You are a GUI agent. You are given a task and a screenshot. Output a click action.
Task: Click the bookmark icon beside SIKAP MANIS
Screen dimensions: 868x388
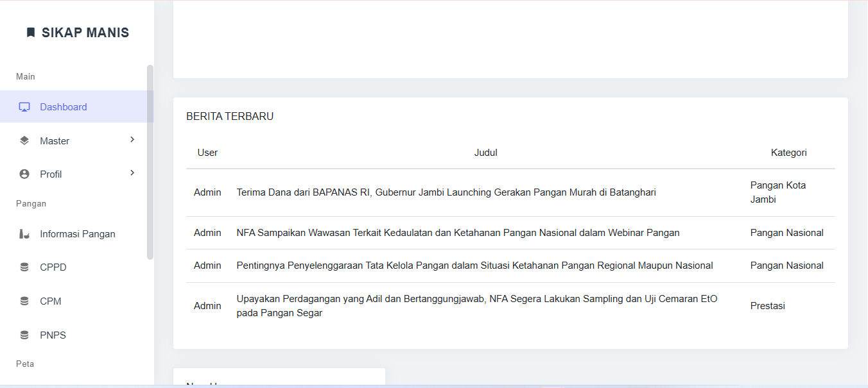tap(30, 33)
